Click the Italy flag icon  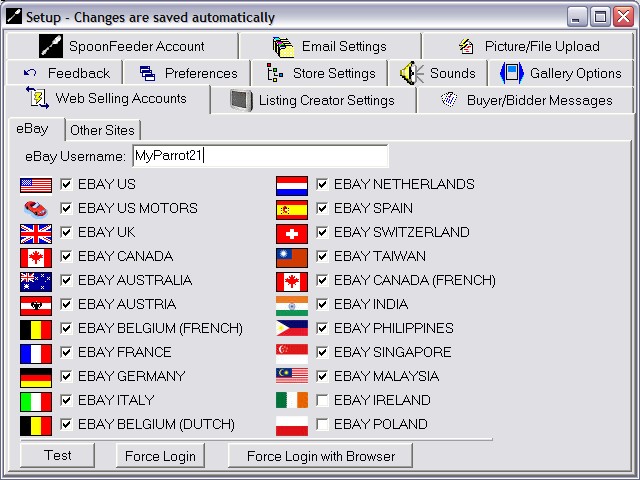pyautogui.click(x=36, y=402)
